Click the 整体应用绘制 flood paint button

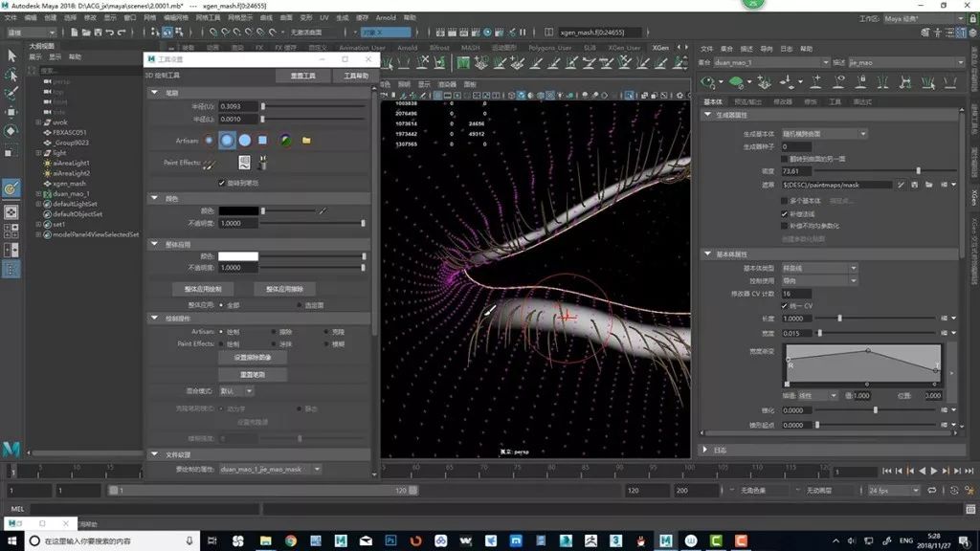coord(203,289)
